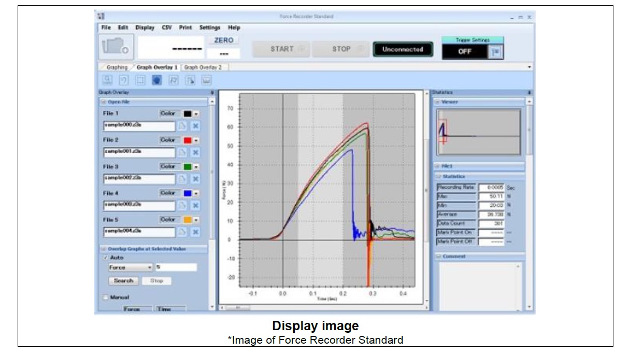644x353 pixels.
Task: Uncheck the Auto overlap checkbox
Action: pyautogui.click(x=106, y=258)
